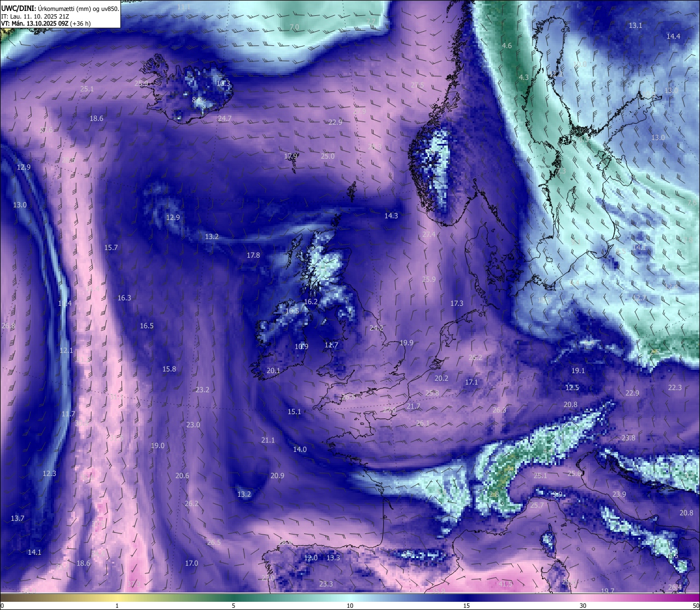Click the map value '20.6'

[x=182, y=475]
